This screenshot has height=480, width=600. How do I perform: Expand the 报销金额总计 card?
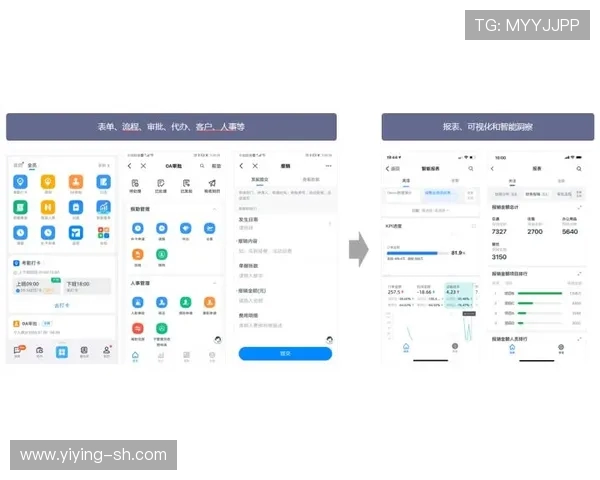coord(580,207)
